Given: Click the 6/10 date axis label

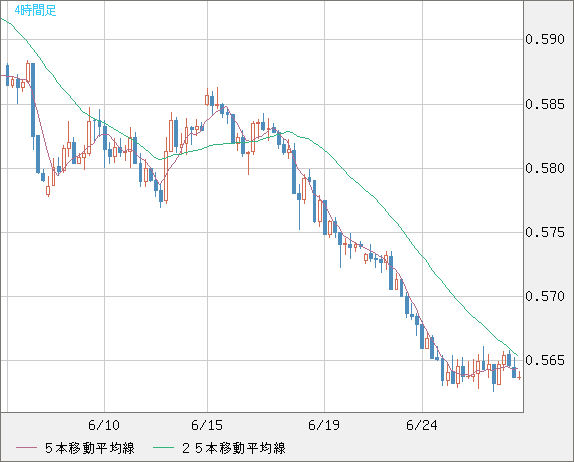Looking at the screenshot, I should 104,425.
